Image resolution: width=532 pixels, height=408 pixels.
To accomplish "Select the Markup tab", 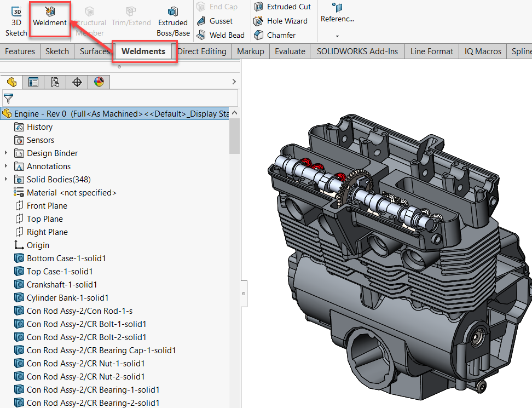I will point(250,51).
